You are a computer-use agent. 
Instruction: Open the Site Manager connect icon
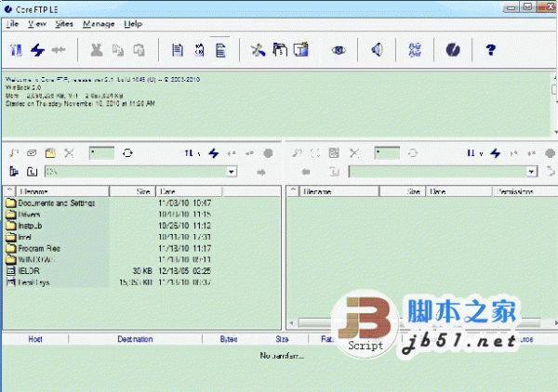point(16,50)
